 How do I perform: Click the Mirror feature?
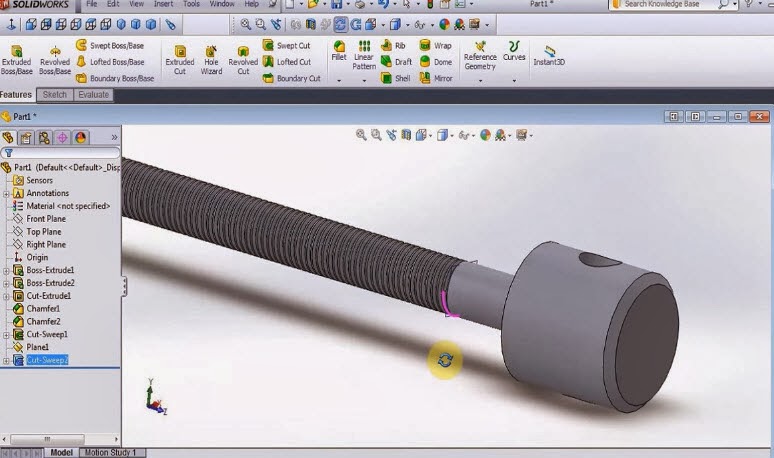point(436,78)
